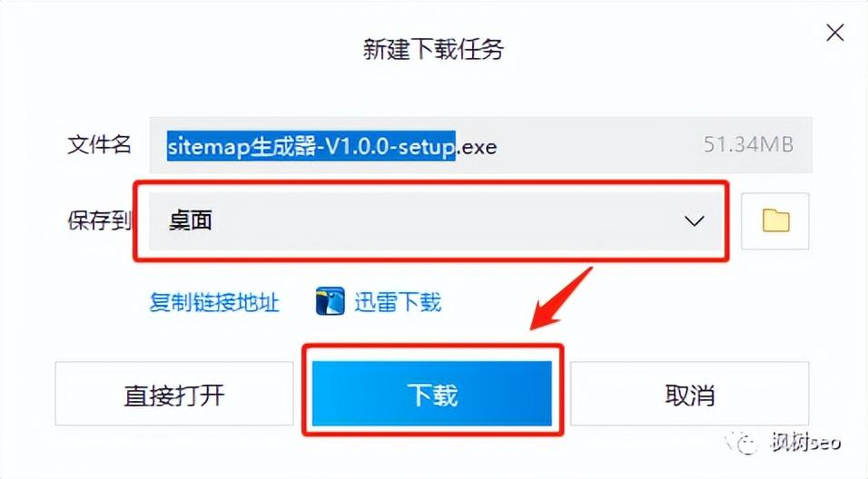Click the highlighted sitemap生成器-V1.0.0-setup filename text
The image size is (868, 479).
311,146
